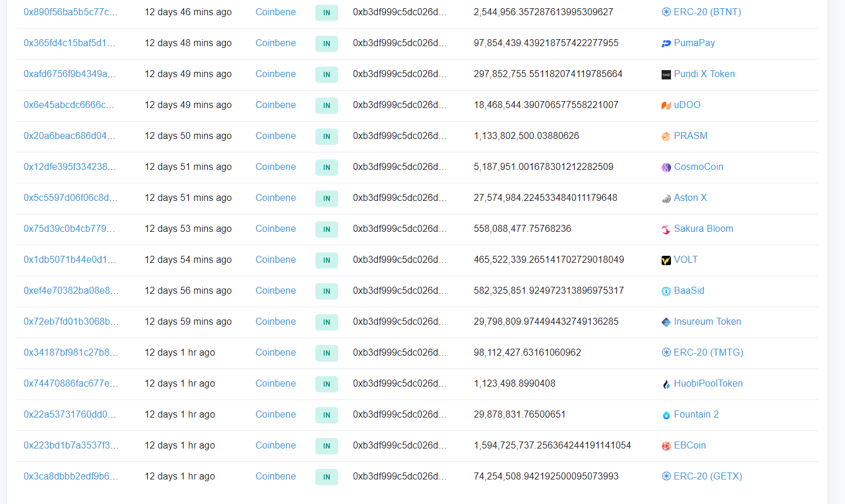Viewport: 845px width, 504px height.
Task: Click the ERC-20 (BTNT) token icon
Action: pyautogui.click(x=666, y=12)
